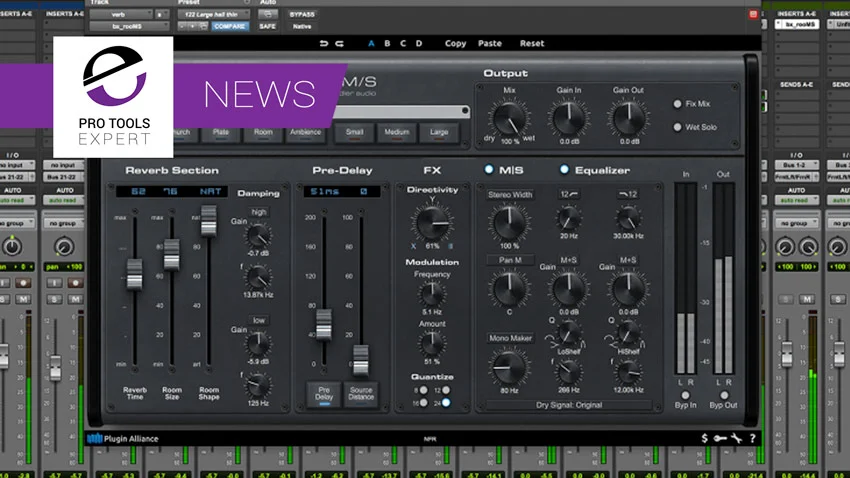Screen dimensions: 850x478
Task: Select Quantize value 8
Action: point(424,390)
